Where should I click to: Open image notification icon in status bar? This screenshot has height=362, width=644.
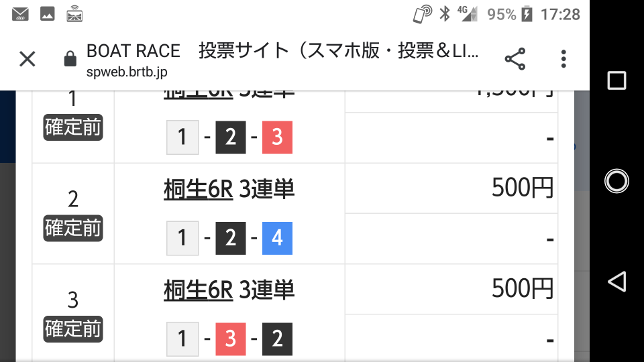pyautogui.click(x=47, y=14)
